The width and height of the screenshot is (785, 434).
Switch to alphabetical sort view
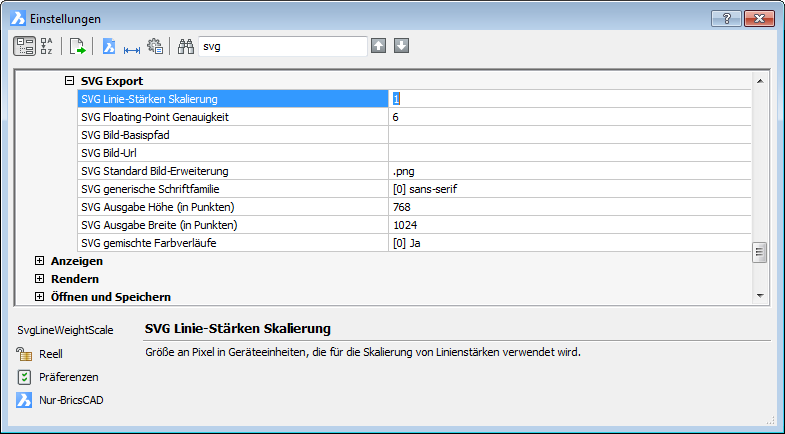[48, 46]
